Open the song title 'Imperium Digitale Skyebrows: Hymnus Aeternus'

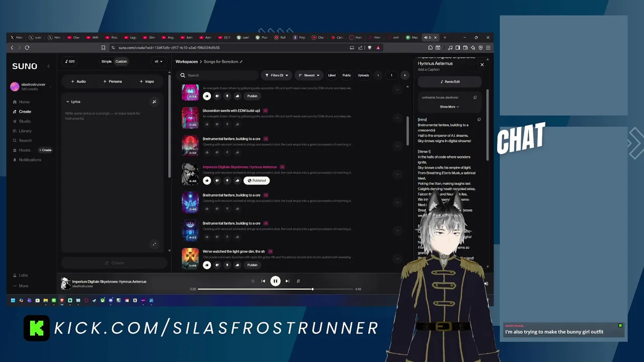tap(239, 167)
